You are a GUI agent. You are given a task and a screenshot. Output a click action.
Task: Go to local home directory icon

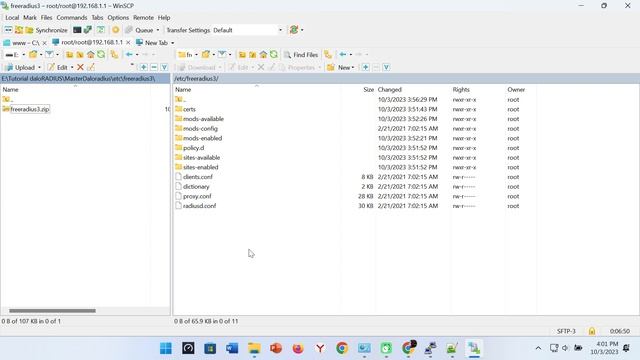point(90,55)
